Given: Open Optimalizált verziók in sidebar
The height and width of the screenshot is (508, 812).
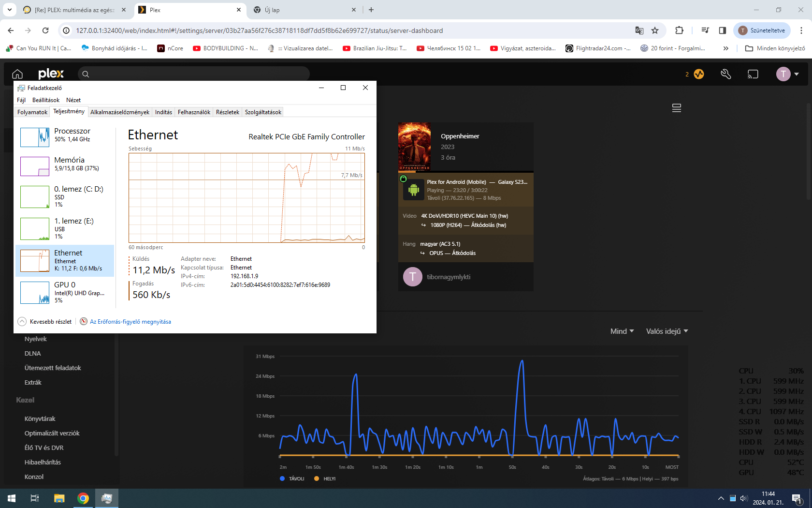Looking at the screenshot, I should 52,433.
